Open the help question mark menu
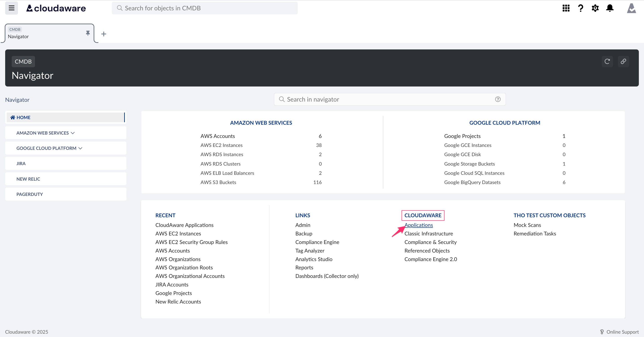 click(580, 8)
